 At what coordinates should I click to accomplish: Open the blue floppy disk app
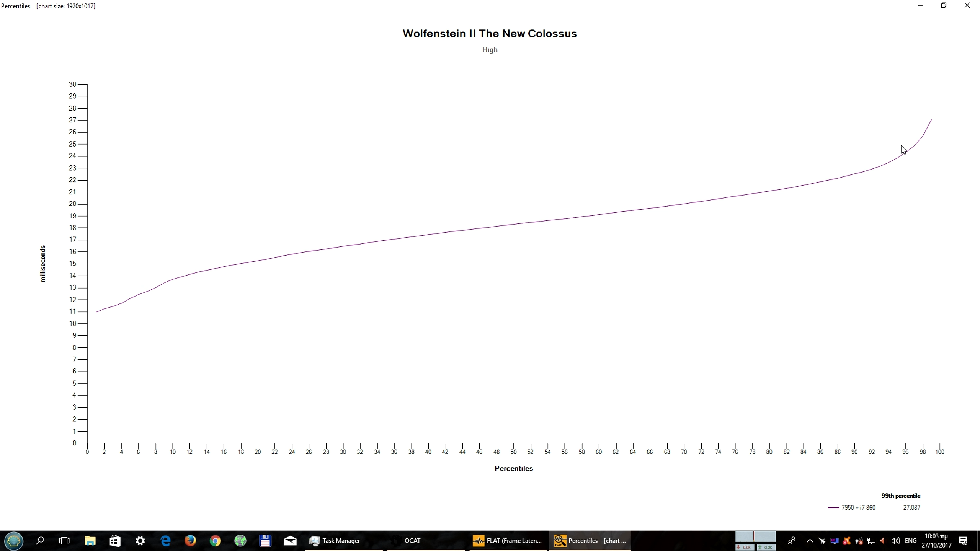coord(265,541)
